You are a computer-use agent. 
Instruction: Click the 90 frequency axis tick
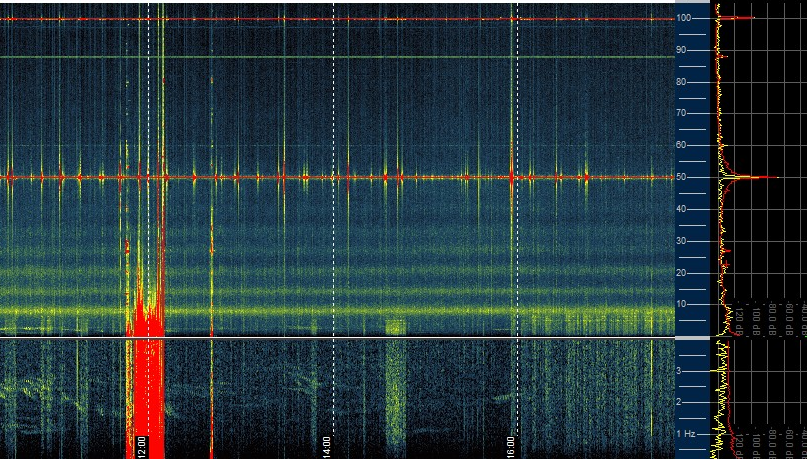(685, 50)
